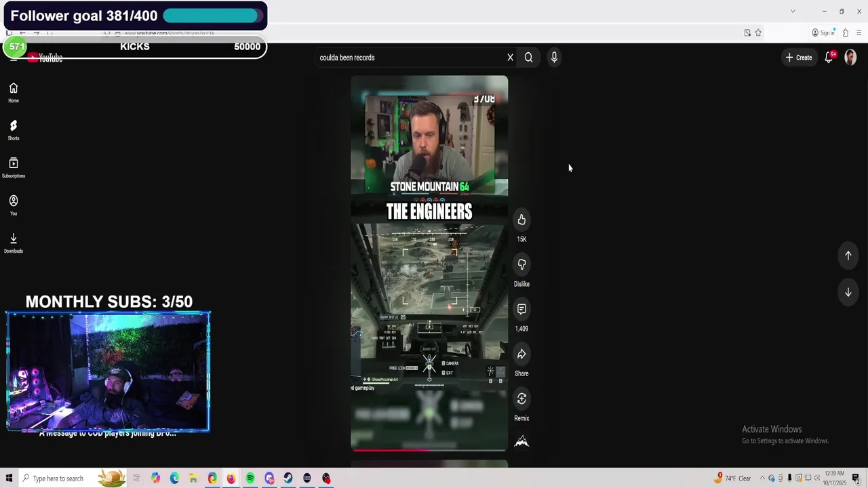Open the You section in sidebar
868x488 pixels.
[14, 205]
